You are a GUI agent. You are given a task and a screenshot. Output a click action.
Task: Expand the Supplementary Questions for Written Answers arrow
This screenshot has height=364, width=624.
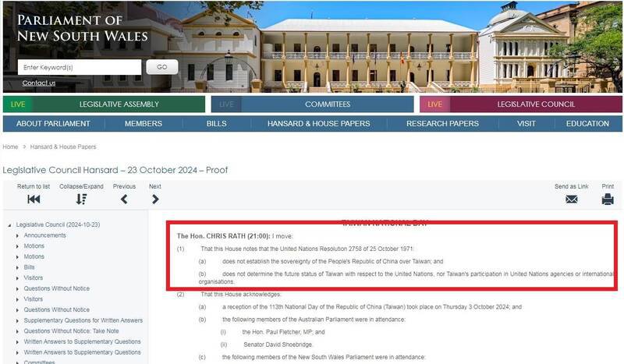[x=17, y=320]
